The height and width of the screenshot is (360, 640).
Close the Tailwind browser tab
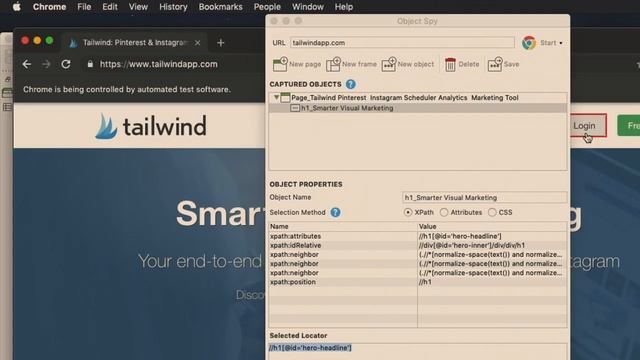198,42
